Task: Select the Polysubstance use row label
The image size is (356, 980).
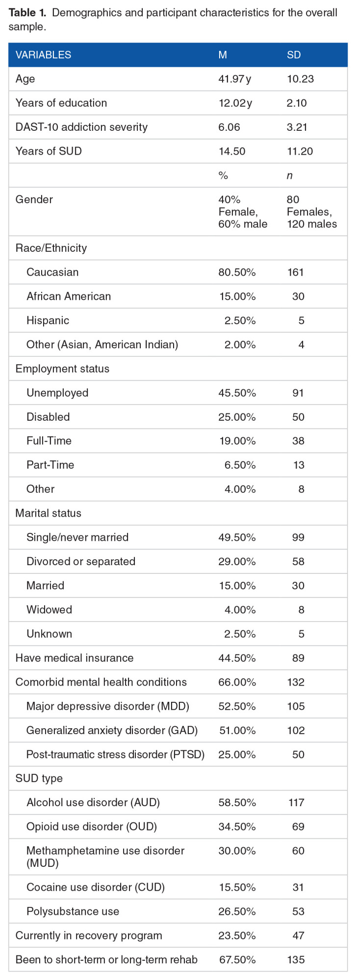Action: (x=73, y=911)
